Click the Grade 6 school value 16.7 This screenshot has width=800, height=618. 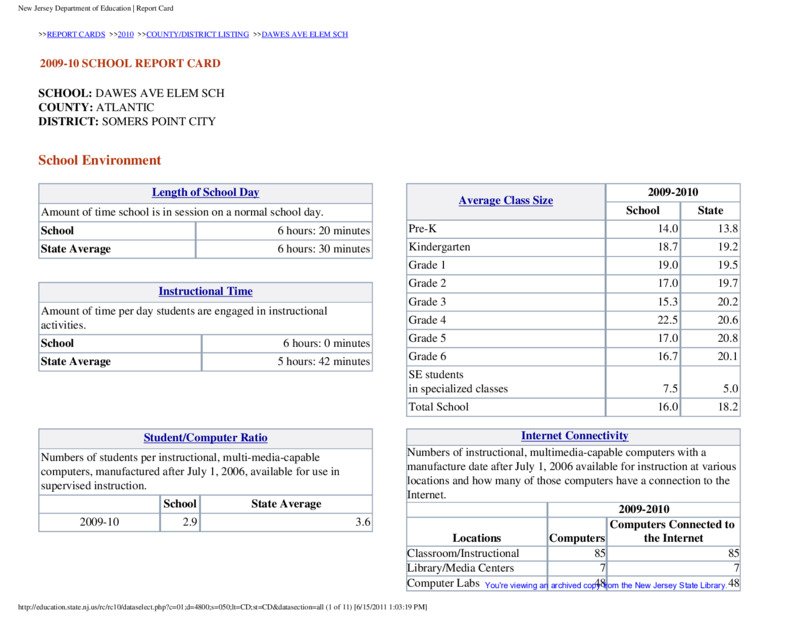tap(668, 357)
